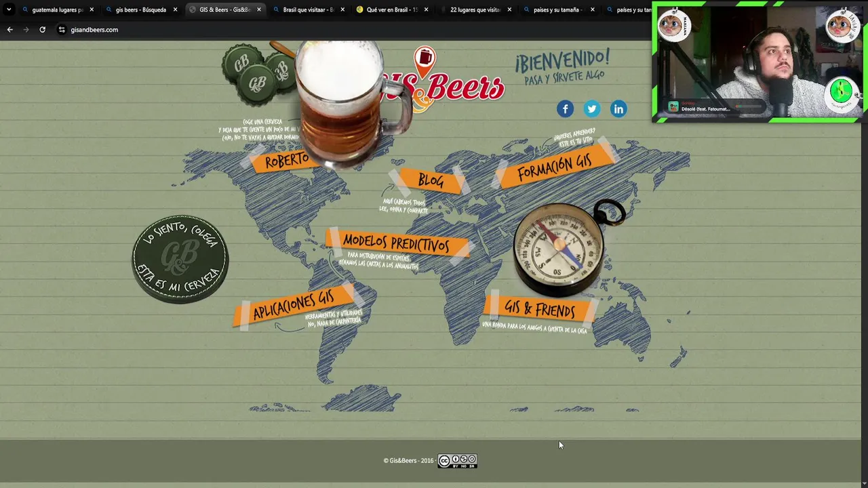Close the 'Brasil que visitaar' tab
The width and height of the screenshot is (868, 488).
click(x=342, y=9)
